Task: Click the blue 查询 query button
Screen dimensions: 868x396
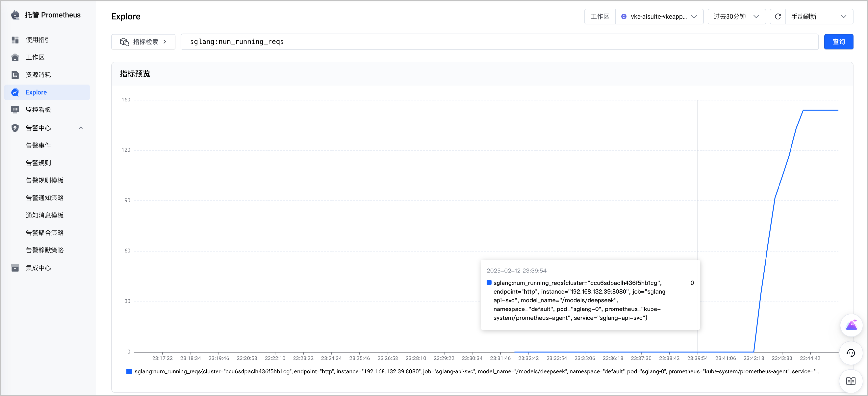Action: click(838, 42)
